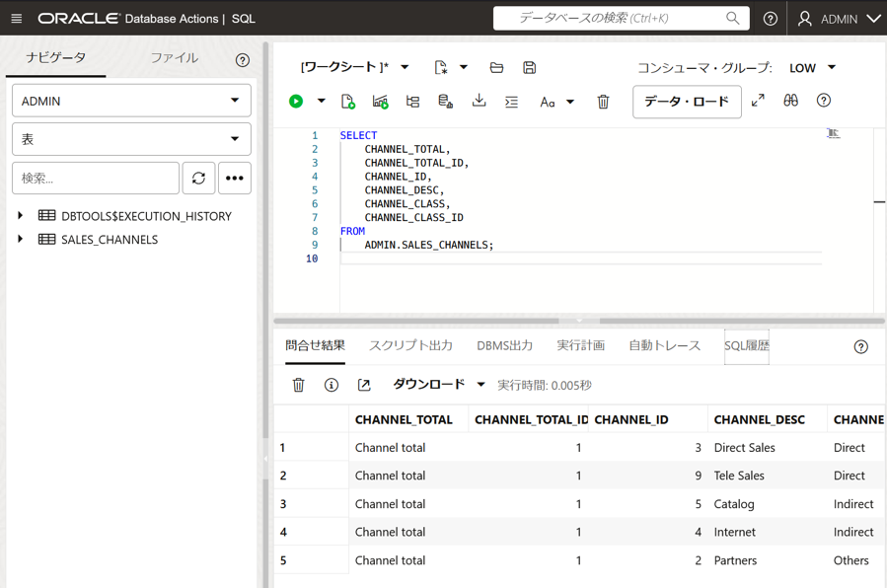Viewport: 887px width, 588px height.
Task: Format the SQL code in the editor
Action: point(511,101)
